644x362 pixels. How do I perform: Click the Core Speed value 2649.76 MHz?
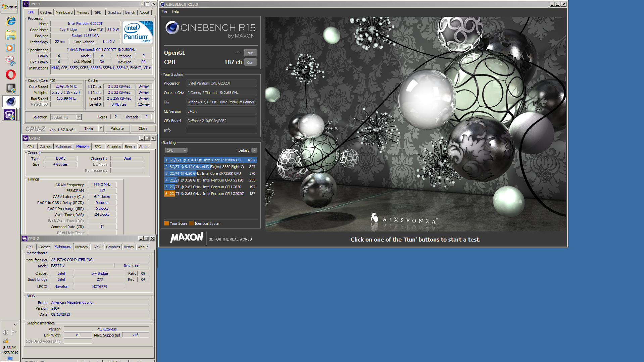click(x=66, y=86)
